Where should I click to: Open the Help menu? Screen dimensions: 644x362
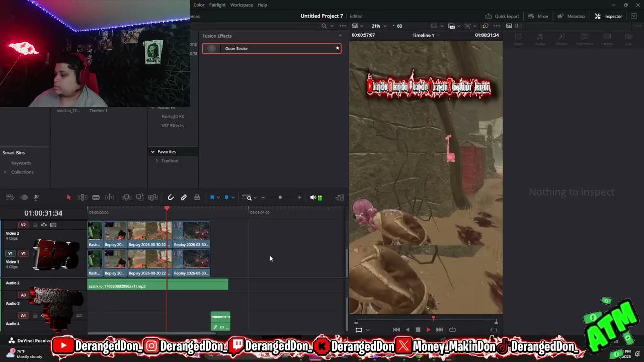(262, 5)
